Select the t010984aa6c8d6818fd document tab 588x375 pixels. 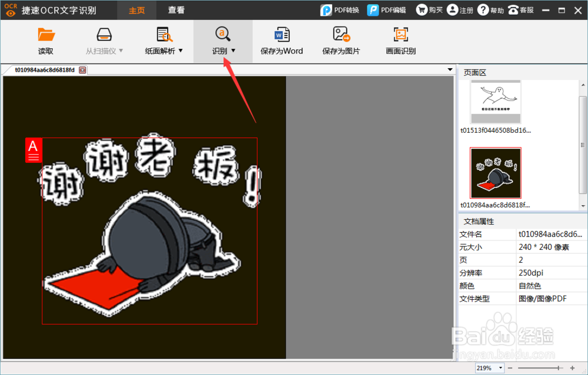[x=45, y=70]
